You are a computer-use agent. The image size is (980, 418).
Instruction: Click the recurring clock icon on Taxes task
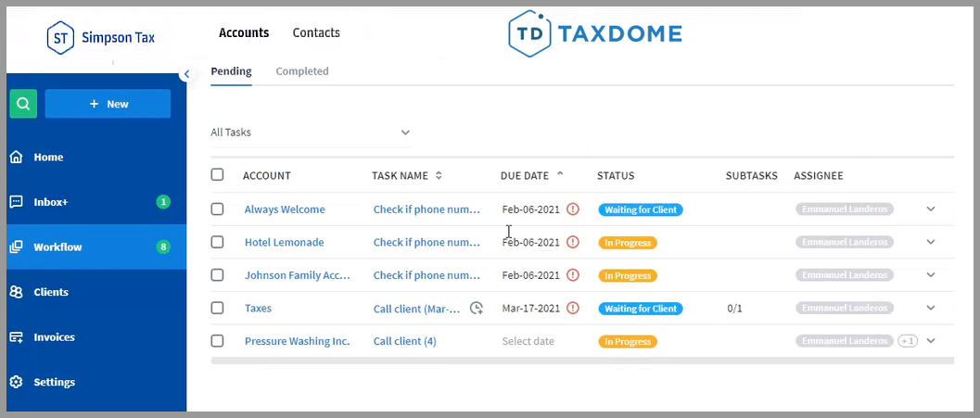click(x=477, y=308)
